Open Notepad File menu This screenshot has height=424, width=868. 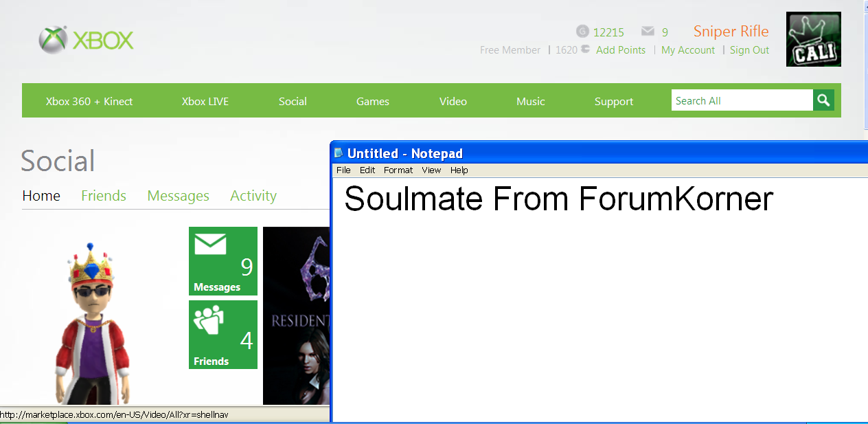tap(343, 170)
